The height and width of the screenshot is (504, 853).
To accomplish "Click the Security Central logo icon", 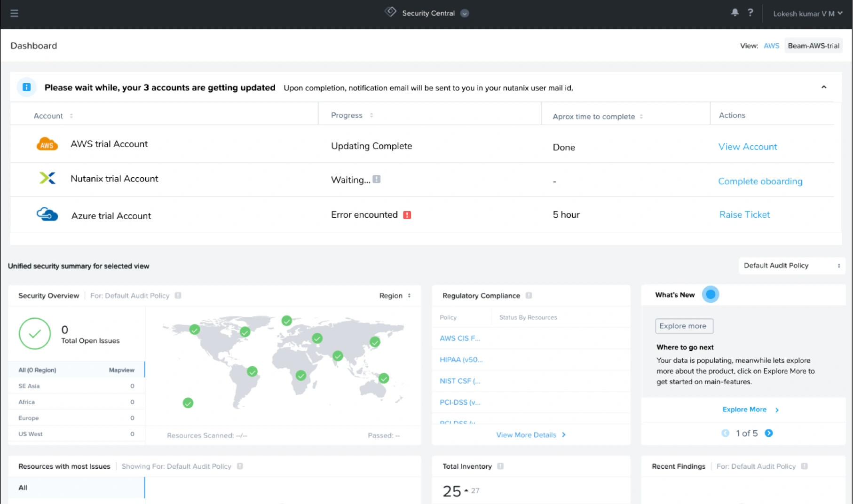I will coord(390,12).
